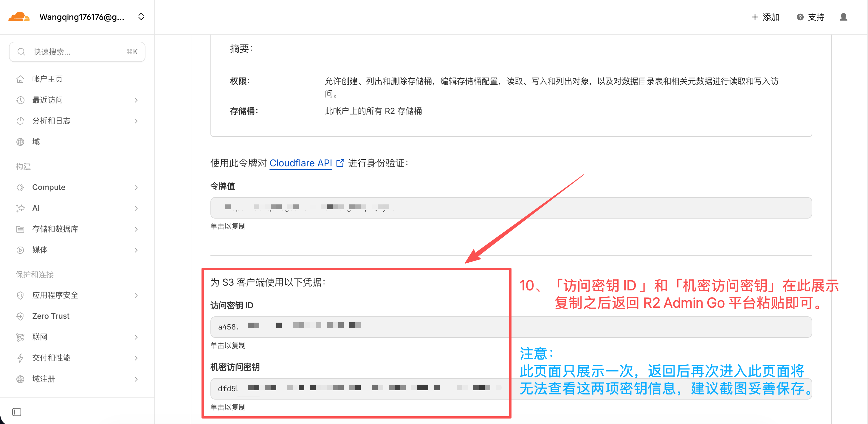Click the 快速搜索 search field

(x=77, y=52)
